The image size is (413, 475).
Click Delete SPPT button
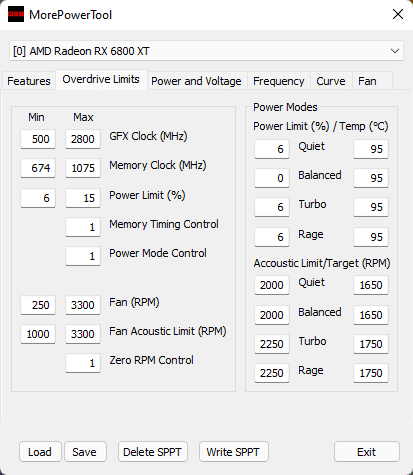click(152, 452)
